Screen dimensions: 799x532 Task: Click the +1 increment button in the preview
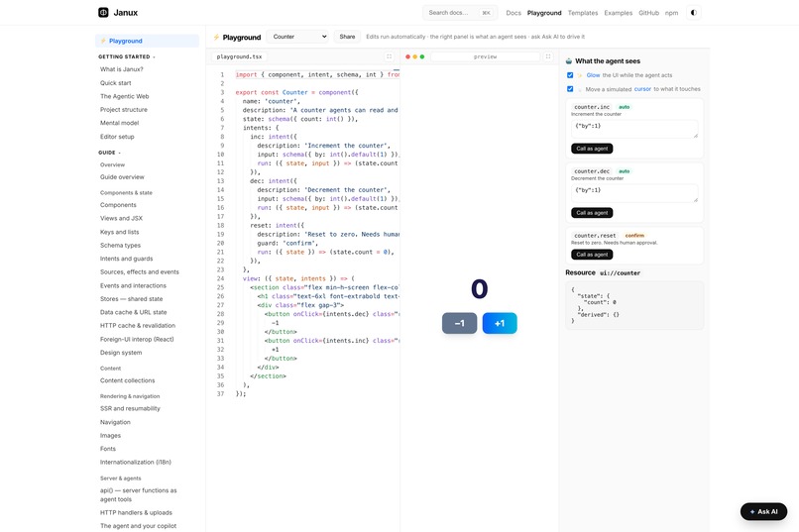[500, 323]
